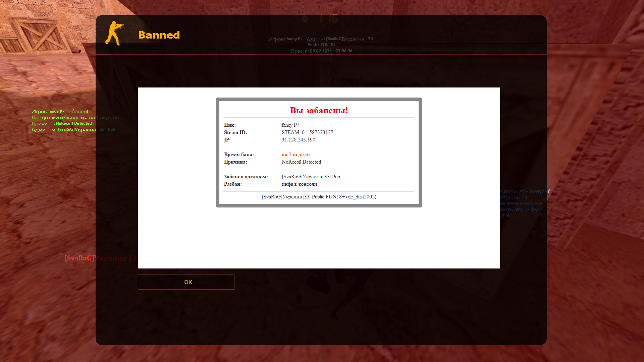The height and width of the screenshot is (362, 644).
Task: Click the timestamp '05.07.2025 - 23:56:36'
Action: (331, 51)
